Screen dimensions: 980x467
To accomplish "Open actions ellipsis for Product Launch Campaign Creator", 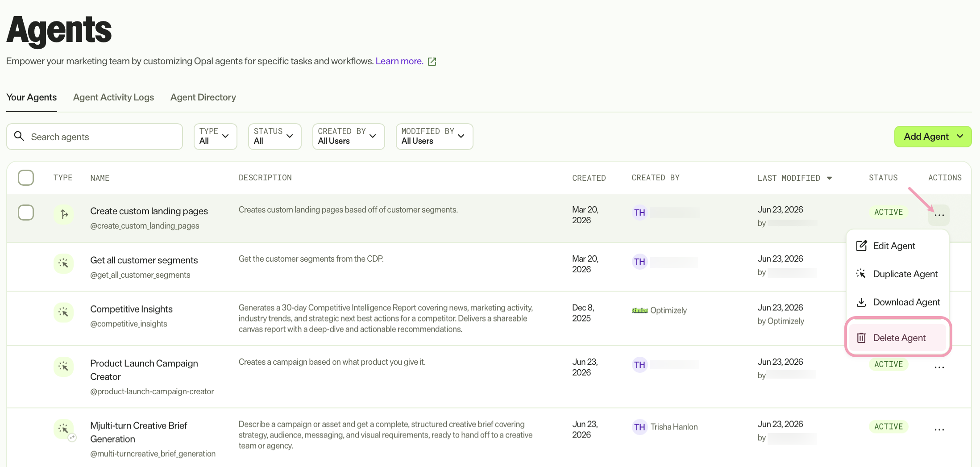I will pyautogui.click(x=939, y=367).
